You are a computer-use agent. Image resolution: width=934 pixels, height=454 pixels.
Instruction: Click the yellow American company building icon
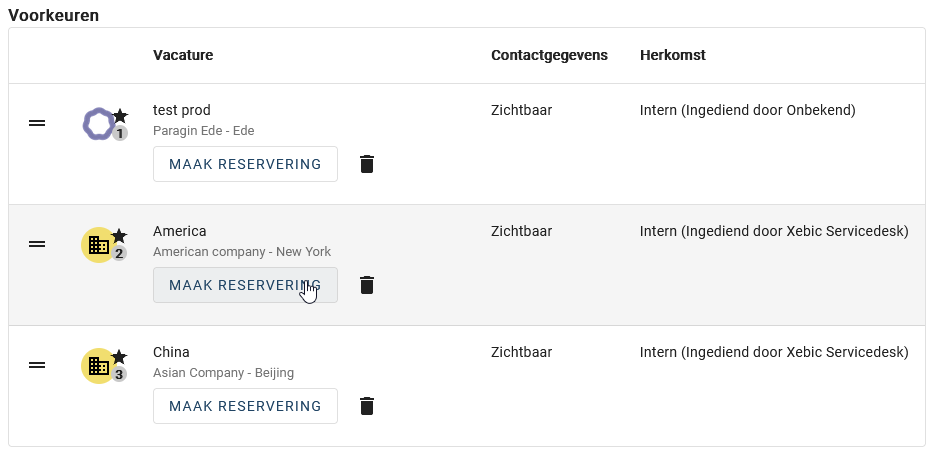(x=98, y=245)
